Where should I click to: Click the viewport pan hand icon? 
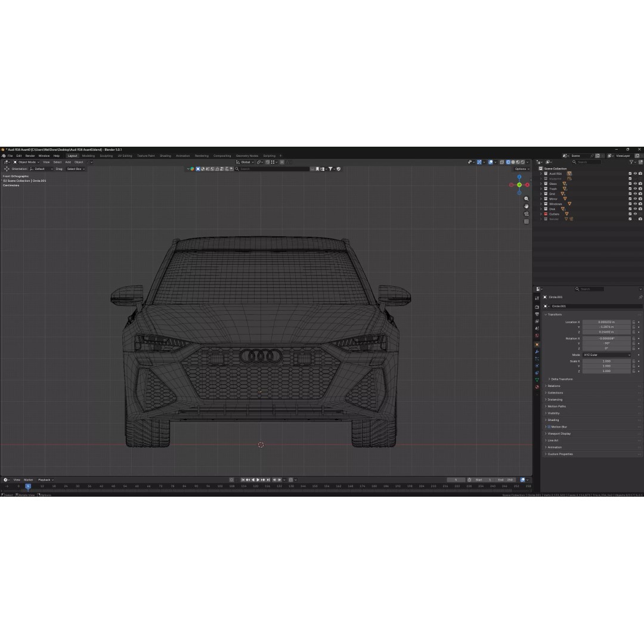pos(526,206)
